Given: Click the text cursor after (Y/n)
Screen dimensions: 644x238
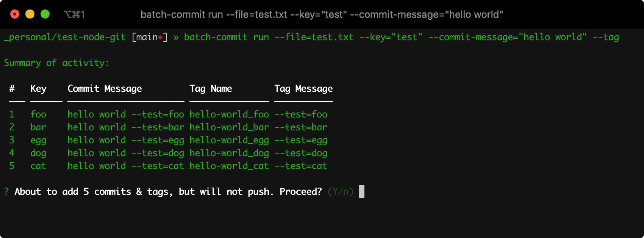Looking at the screenshot, I should pos(362,191).
